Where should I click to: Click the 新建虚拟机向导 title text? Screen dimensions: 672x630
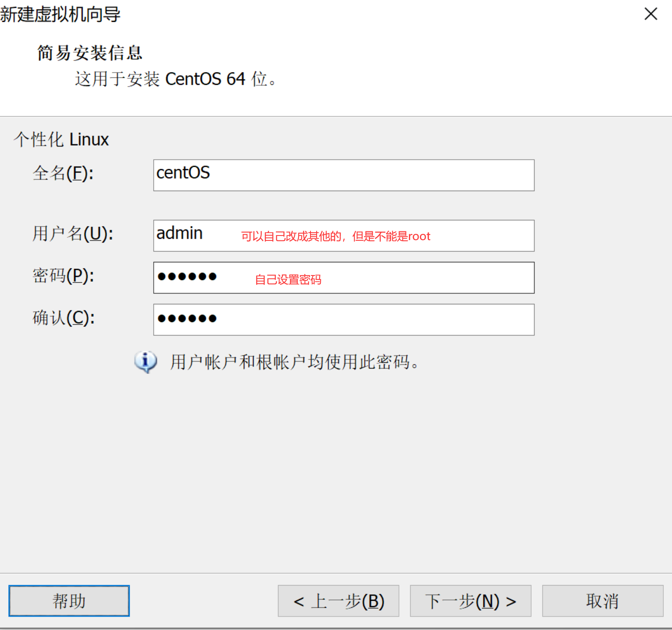[60, 14]
